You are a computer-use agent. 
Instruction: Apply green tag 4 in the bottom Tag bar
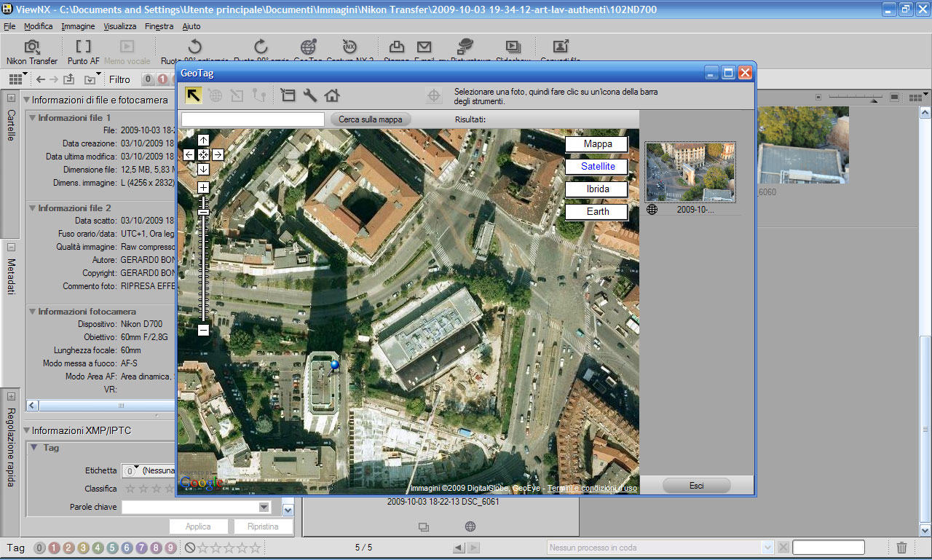pyautogui.click(x=98, y=548)
